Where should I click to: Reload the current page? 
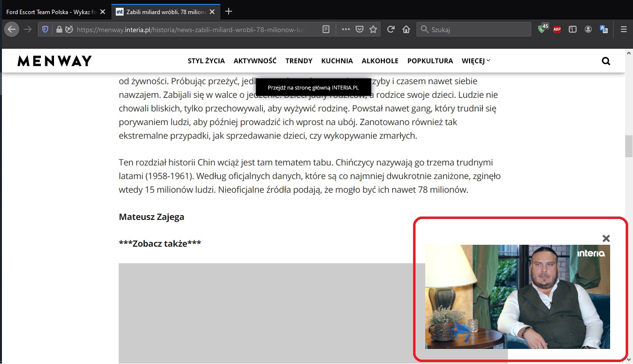pyautogui.click(x=390, y=29)
